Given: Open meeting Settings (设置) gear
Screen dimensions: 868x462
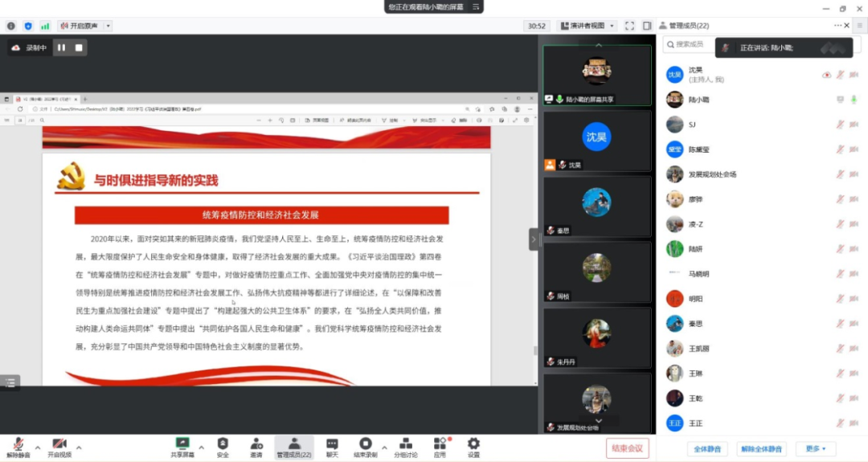Looking at the screenshot, I should coord(473,444).
